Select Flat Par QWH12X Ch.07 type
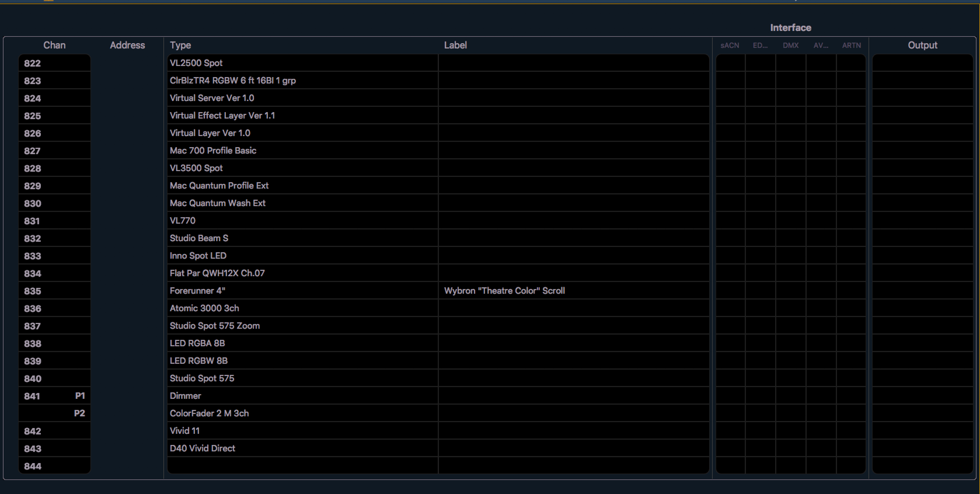 coord(302,273)
